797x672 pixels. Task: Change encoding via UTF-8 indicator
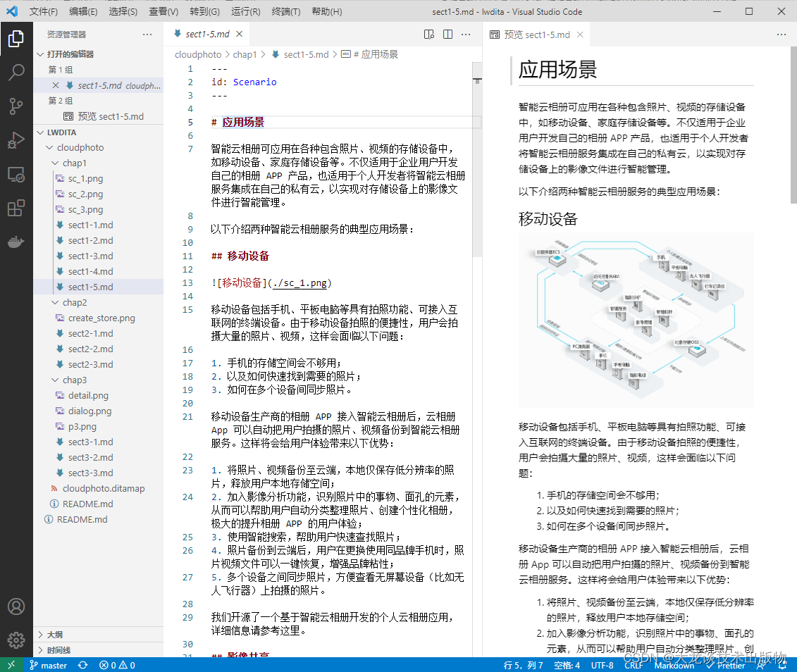point(603,665)
